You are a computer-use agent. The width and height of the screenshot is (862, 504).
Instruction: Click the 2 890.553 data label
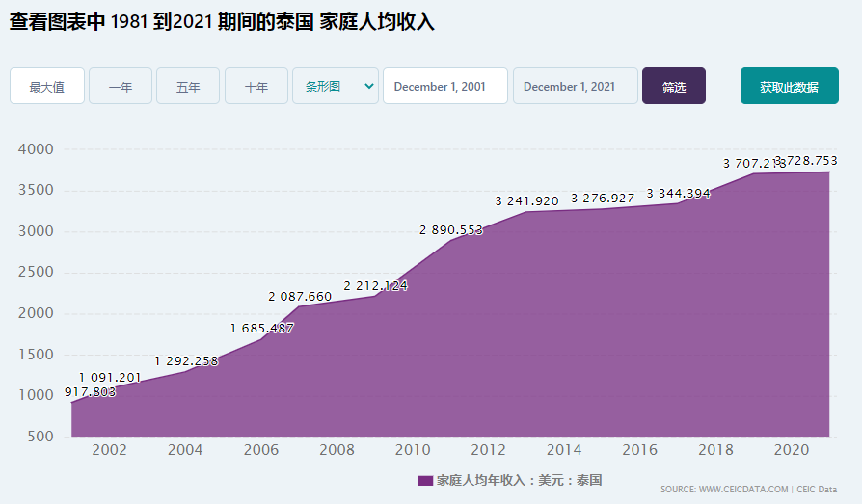click(451, 229)
